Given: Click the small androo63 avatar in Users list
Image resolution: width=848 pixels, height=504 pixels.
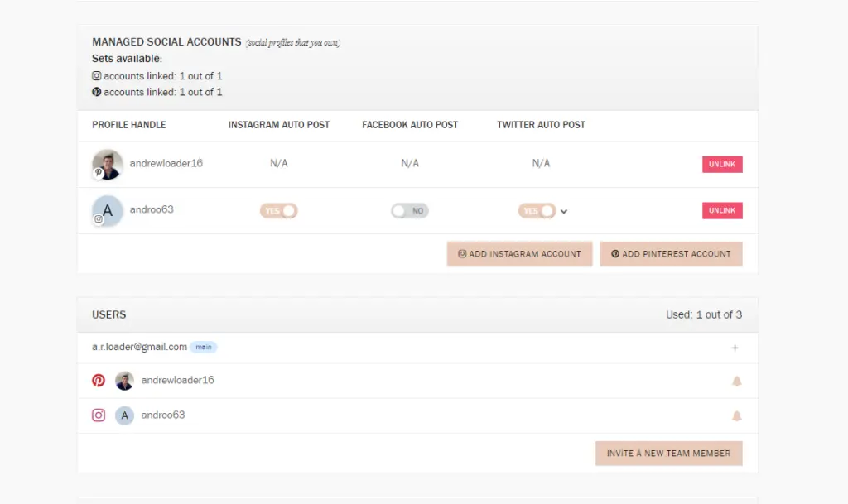Looking at the screenshot, I should tap(124, 415).
